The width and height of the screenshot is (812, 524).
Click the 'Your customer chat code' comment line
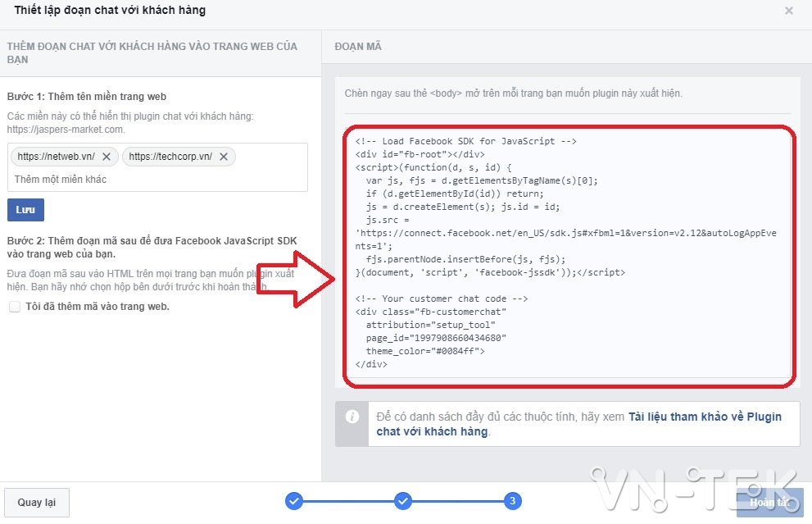coord(442,298)
